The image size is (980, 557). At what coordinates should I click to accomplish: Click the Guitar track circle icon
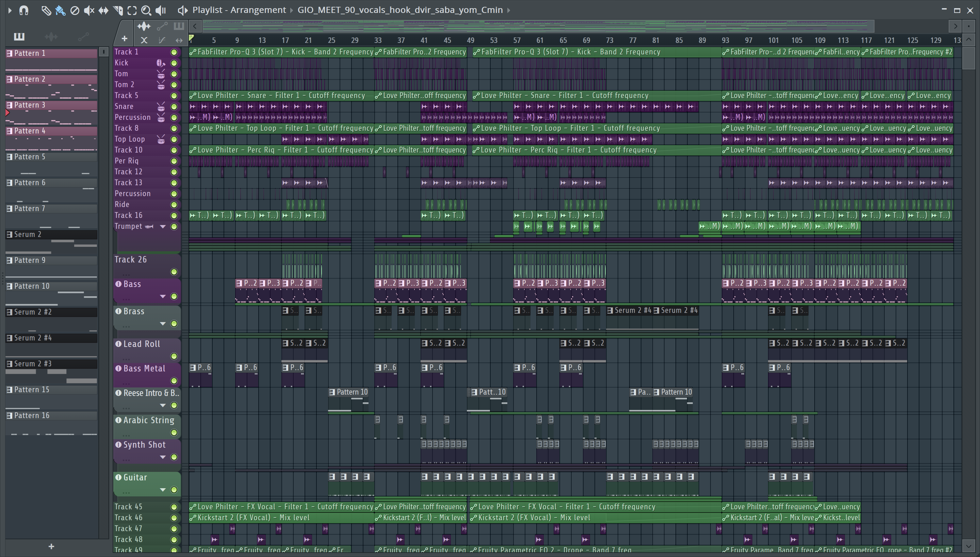(118, 477)
